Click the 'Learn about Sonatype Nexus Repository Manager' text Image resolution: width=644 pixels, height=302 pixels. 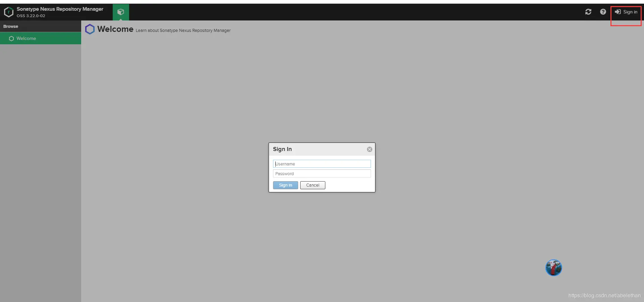[x=183, y=31]
